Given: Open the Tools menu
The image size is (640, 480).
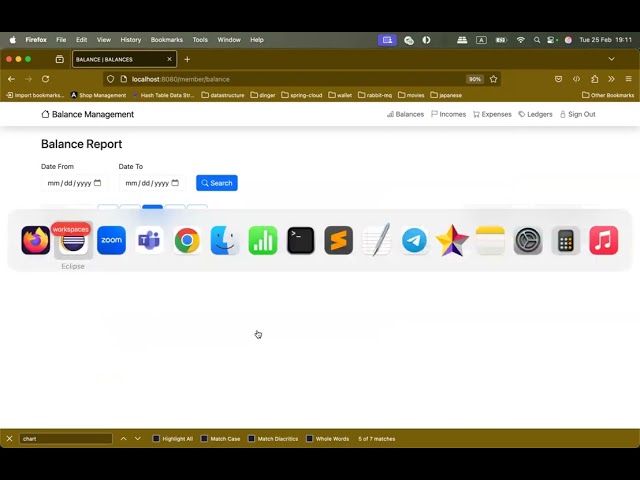Looking at the screenshot, I should pos(200,40).
